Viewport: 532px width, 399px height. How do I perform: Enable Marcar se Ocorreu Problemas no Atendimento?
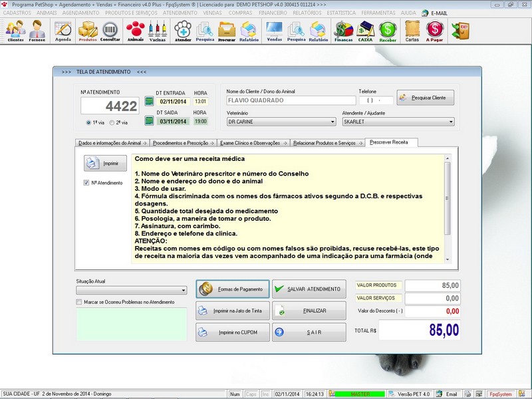tap(80, 303)
